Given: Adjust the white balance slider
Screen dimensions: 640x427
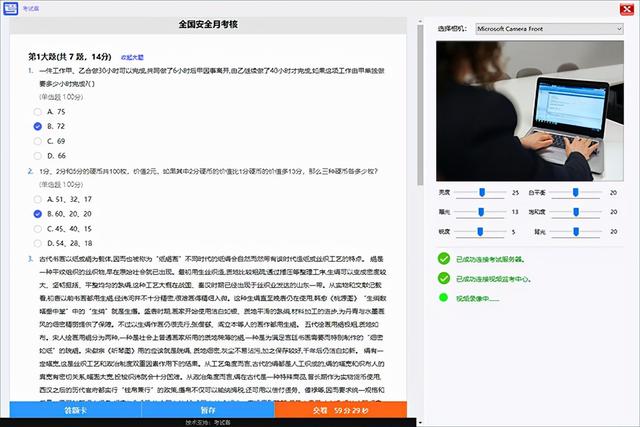Looking at the screenshot, I should click(576, 192).
